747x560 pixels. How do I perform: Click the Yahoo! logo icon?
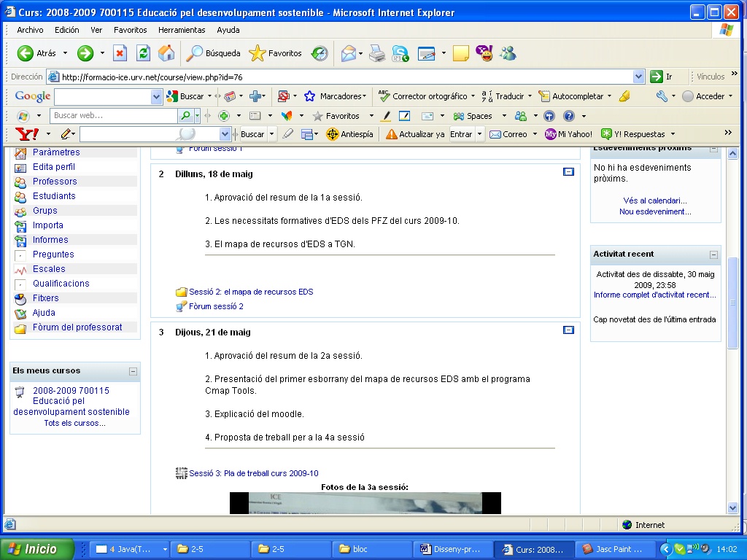click(27, 134)
